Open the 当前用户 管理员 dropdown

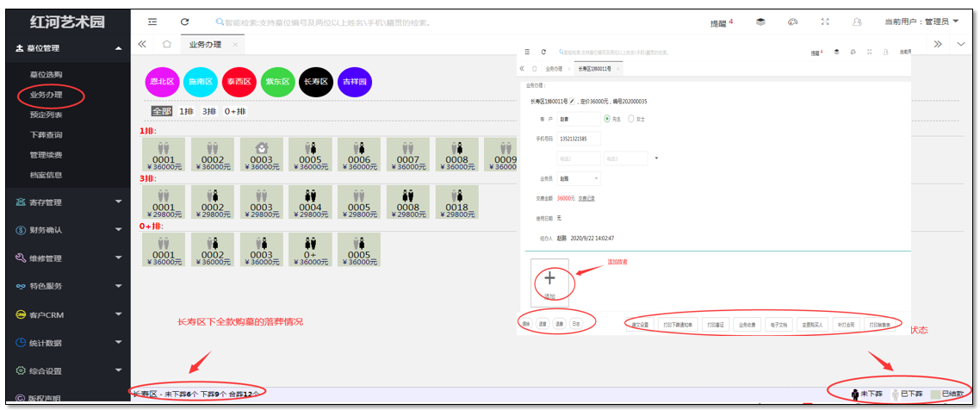tap(922, 22)
